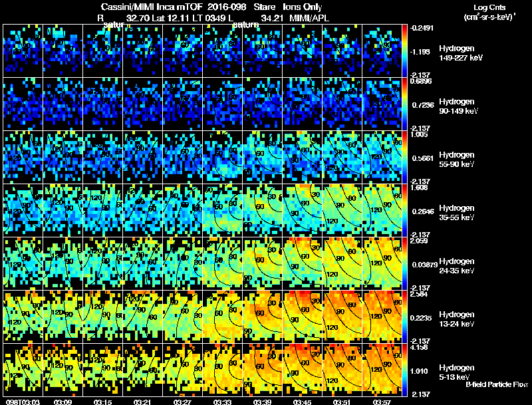Click the '03:39' time label
This screenshot has height=405, width=532.
pos(262,402)
